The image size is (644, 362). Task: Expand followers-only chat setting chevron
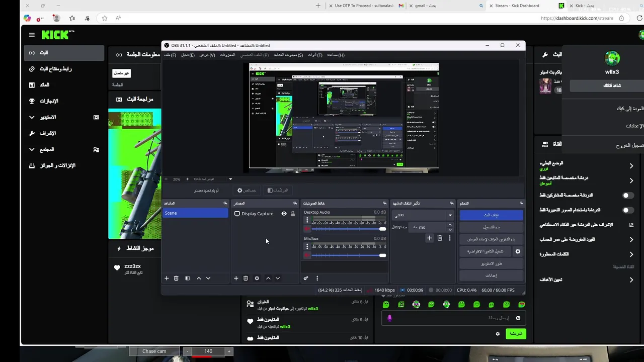click(631, 180)
